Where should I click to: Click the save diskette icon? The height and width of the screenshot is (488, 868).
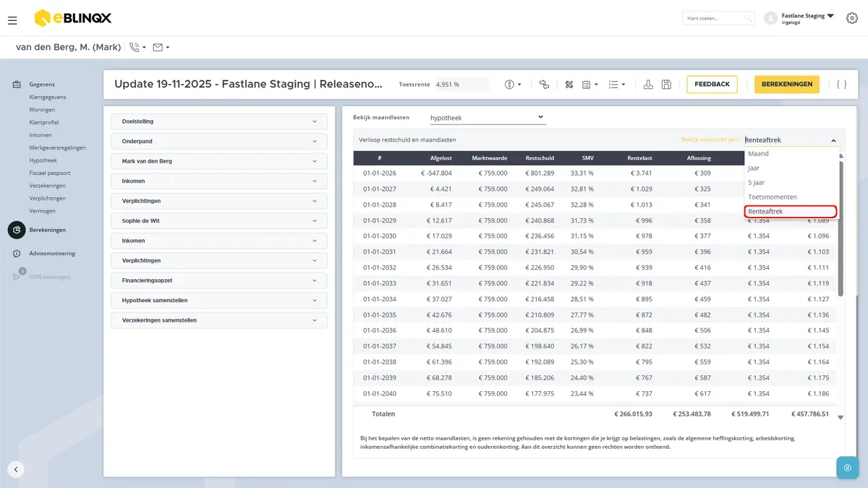coord(666,85)
